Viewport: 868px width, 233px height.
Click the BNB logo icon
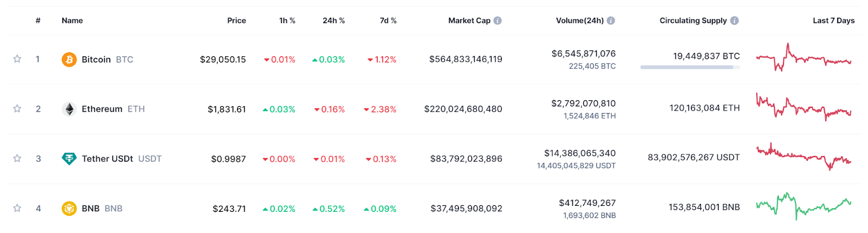[69, 209]
